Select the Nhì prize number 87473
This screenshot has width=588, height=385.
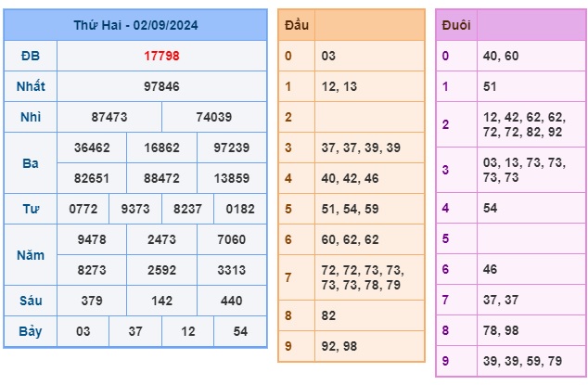click(109, 117)
